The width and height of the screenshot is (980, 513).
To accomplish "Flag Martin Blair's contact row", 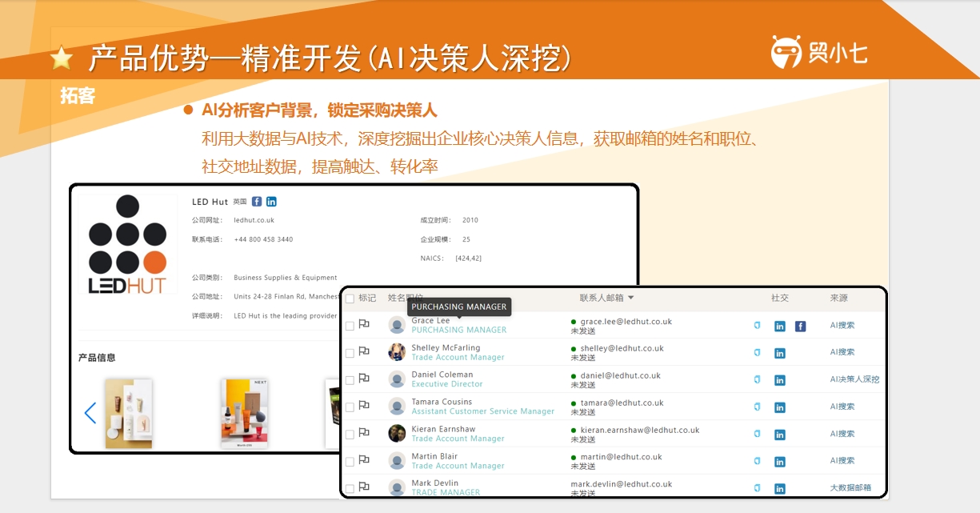I will point(364,461).
